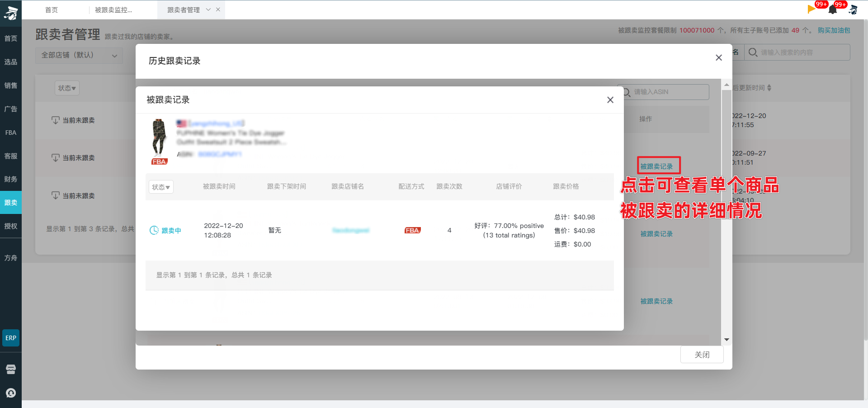The image size is (868, 408).
Task: Click scrollbar down arrow in history dialog
Action: pyautogui.click(x=726, y=339)
